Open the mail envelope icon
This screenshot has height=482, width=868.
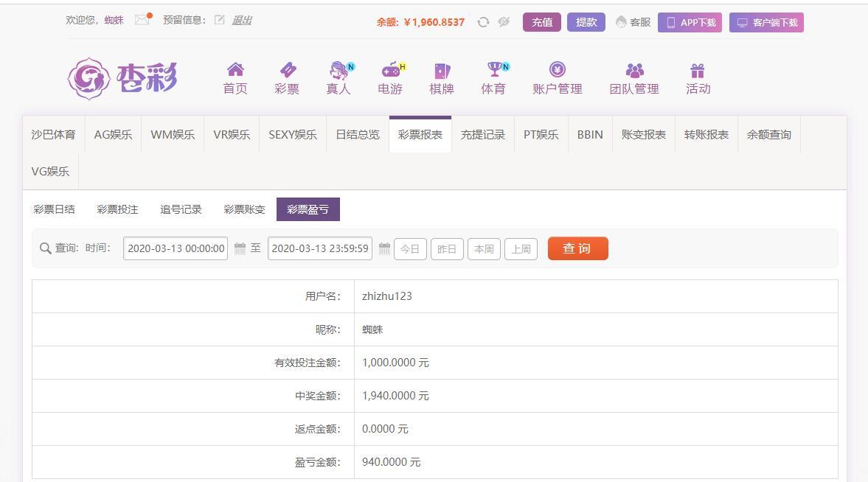142,20
